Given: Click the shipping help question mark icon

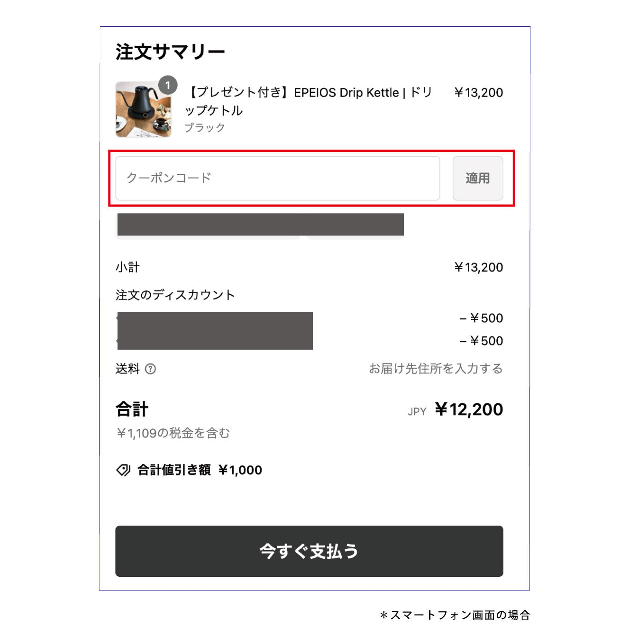Looking at the screenshot, I should pyautogui.click(x=150, y=369).
